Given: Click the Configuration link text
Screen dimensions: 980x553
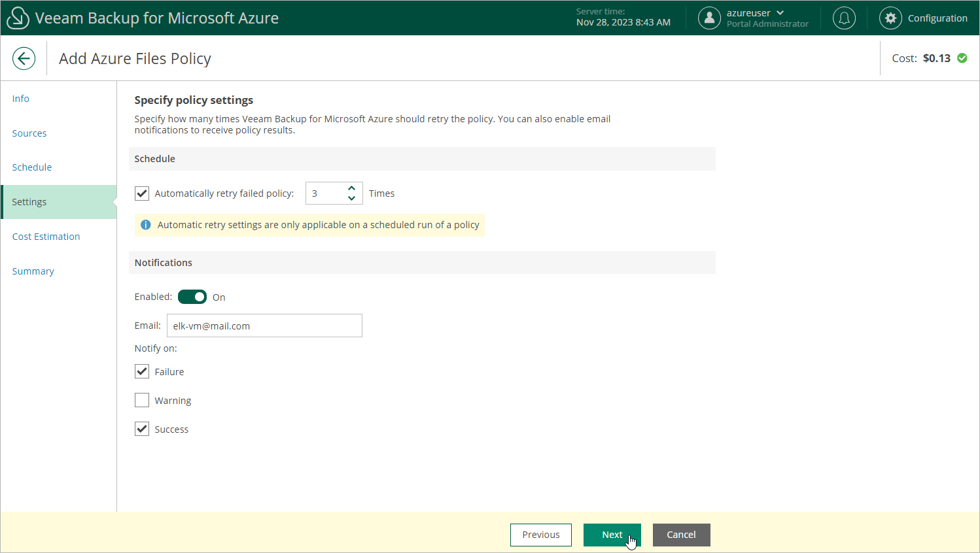Looking at the screenshot, I should click(x=937, y=18).
